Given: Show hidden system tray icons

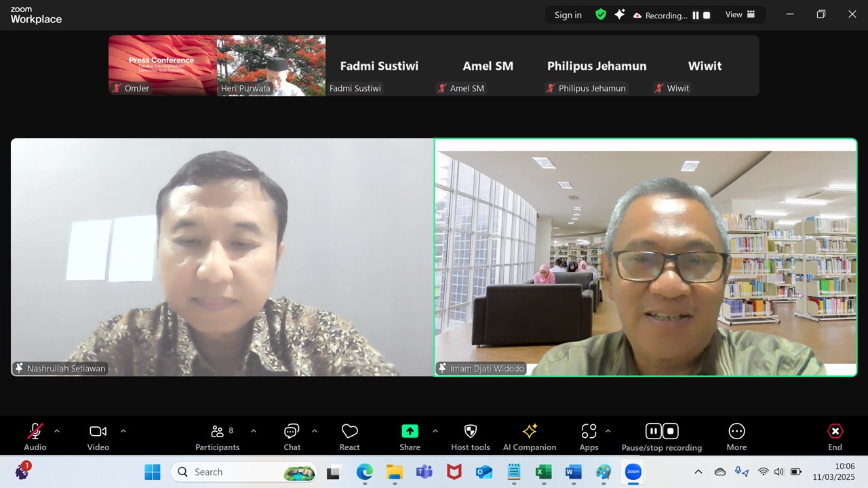Looking at the screenshot, I should pos(698,472).
